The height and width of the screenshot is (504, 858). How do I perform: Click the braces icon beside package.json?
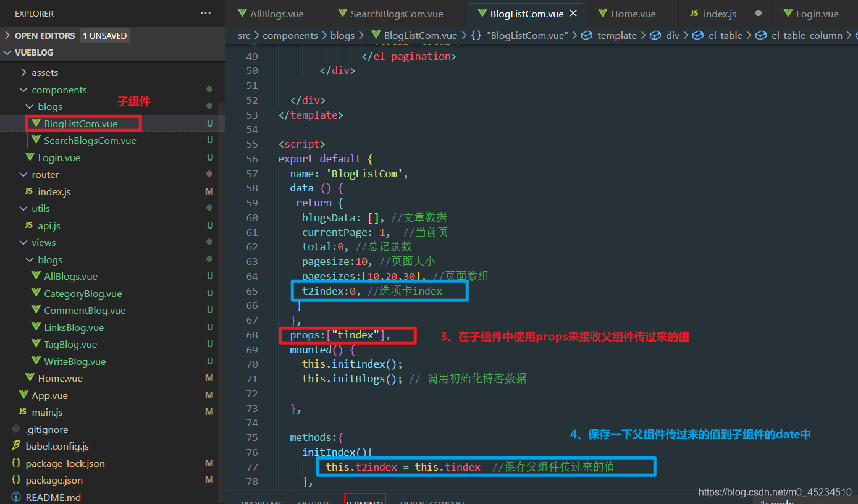[16, 480]
